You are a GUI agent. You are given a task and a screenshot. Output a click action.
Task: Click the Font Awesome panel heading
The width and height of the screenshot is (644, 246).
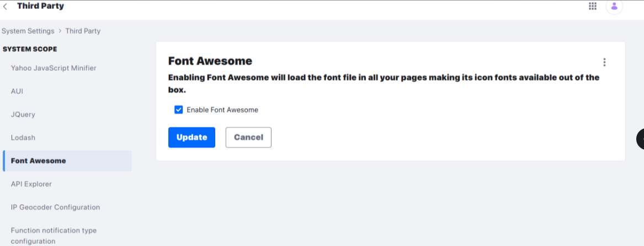tap(210, 61)
